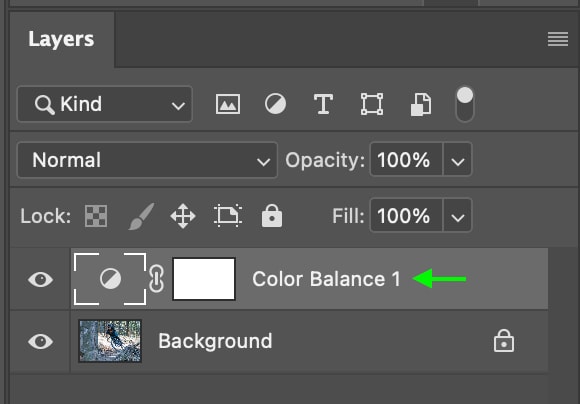Select the Layers tab

click(x=61, y=39)
